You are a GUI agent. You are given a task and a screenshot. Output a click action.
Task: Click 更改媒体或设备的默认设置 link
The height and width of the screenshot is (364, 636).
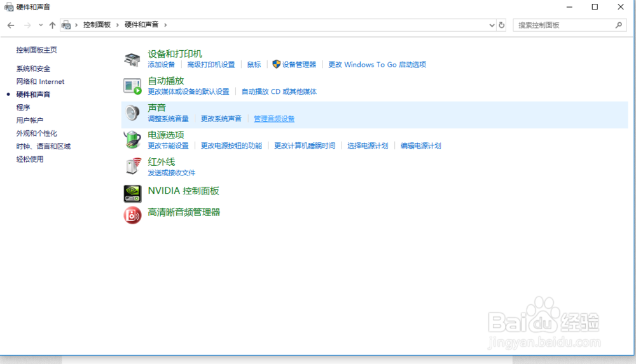[189, 91]
